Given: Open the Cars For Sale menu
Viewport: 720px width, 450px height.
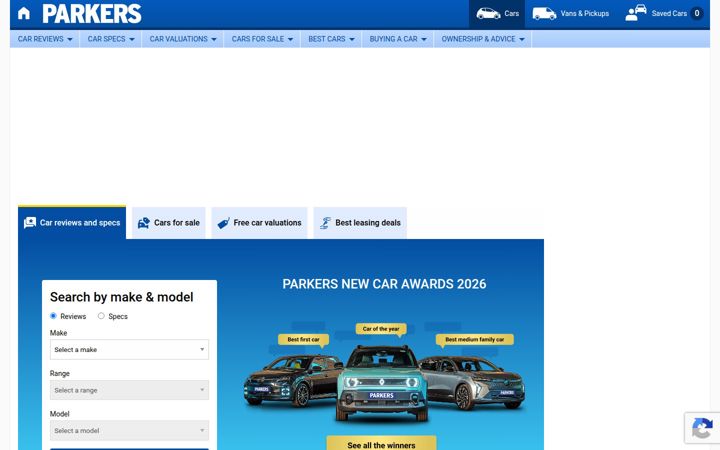Looking at the screenshot, I should 262,39.
